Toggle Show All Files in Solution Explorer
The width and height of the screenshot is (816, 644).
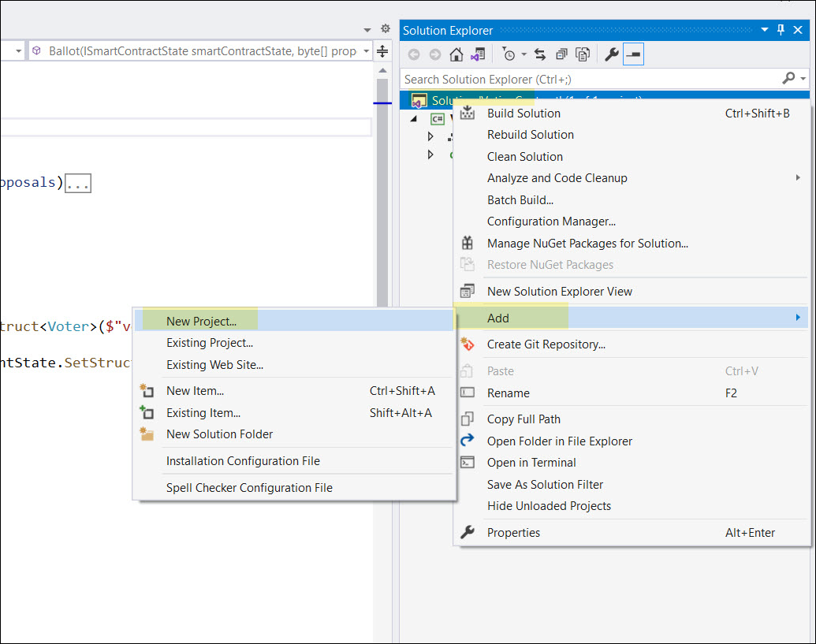click(x=583, y=54)
